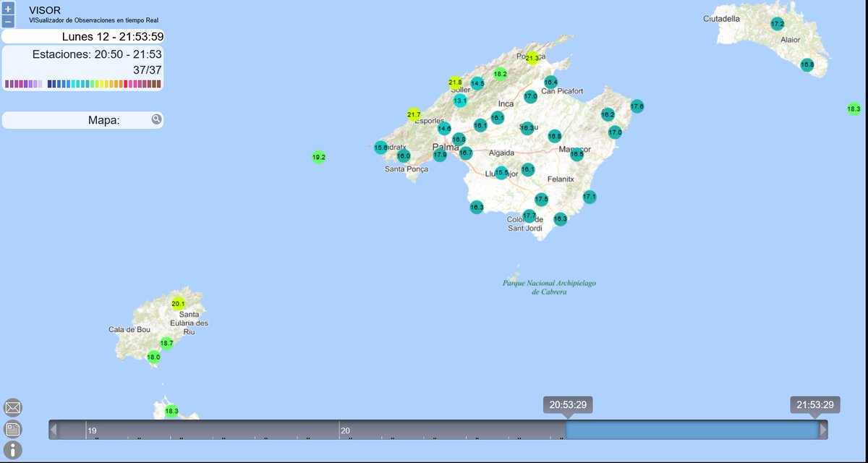Click the Algaida map label
This screenshot has height=463, width=868.
pyautogui.click(x=501, y=153)
